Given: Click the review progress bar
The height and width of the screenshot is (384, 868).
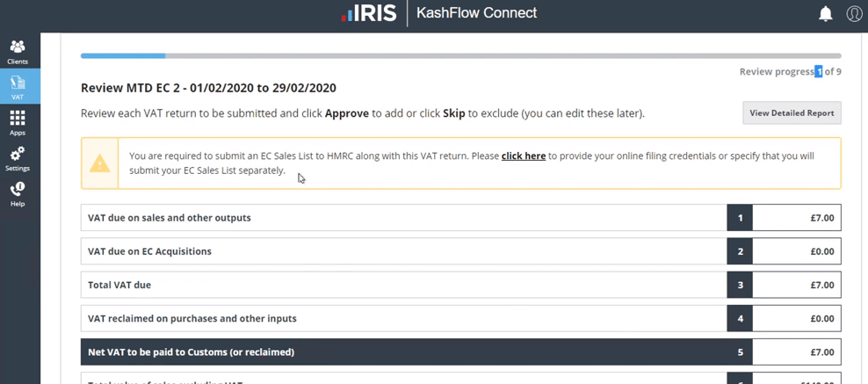Looking at the screenshot, I should point(460,55).
